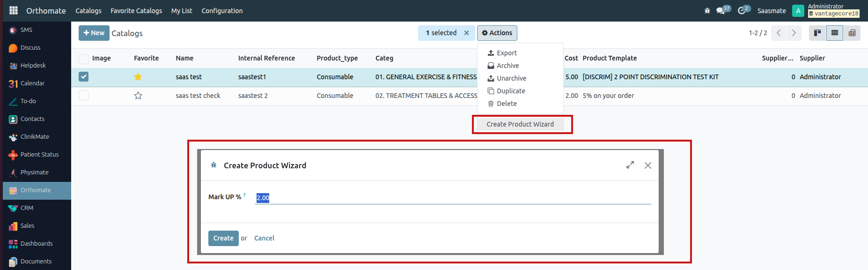The width and height of the screenshot is (868, 270).
Task: Click bug icon in wizard dialog header
Action: [x=213, y=165]
